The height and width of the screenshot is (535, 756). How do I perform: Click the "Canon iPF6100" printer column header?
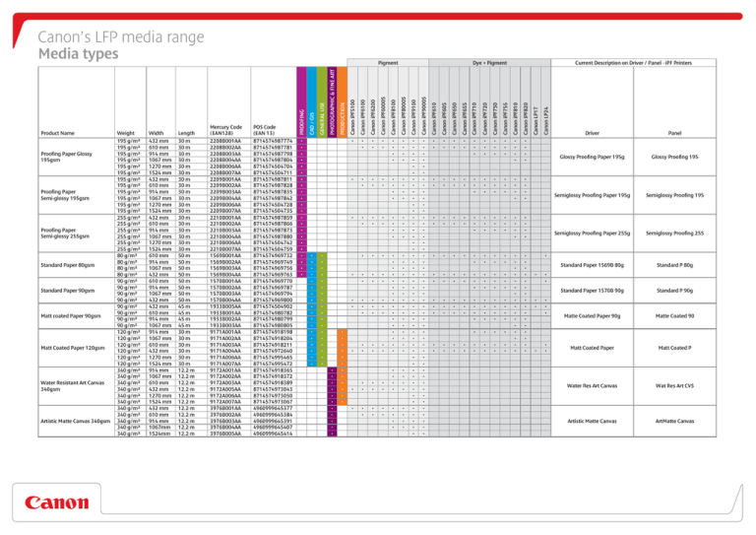click(x=362, y=117)
